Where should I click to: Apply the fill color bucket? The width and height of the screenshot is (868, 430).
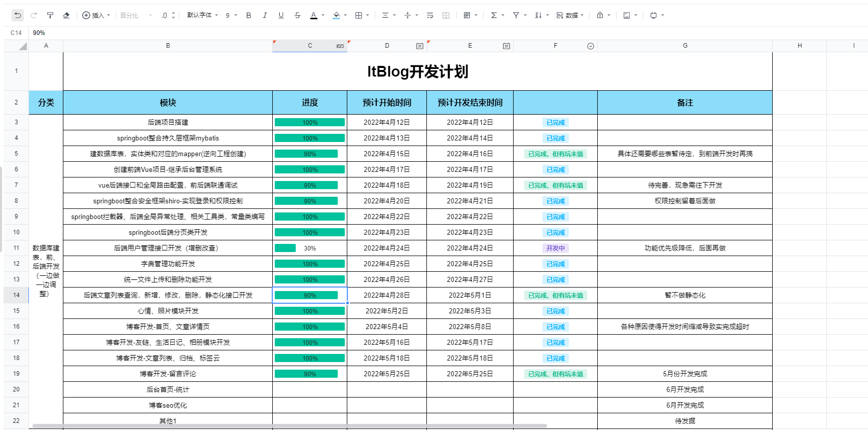336,15
